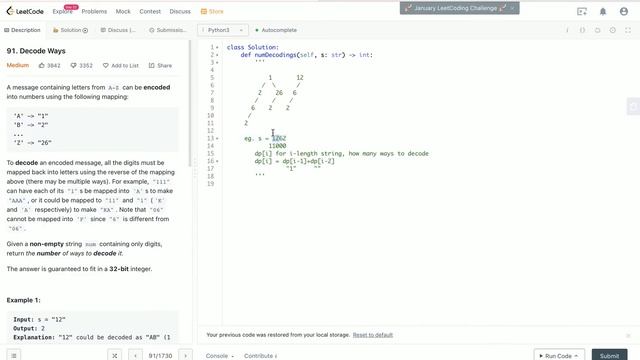Open Discuss in top navigation
Screen dimensions: 640x360
180,11
